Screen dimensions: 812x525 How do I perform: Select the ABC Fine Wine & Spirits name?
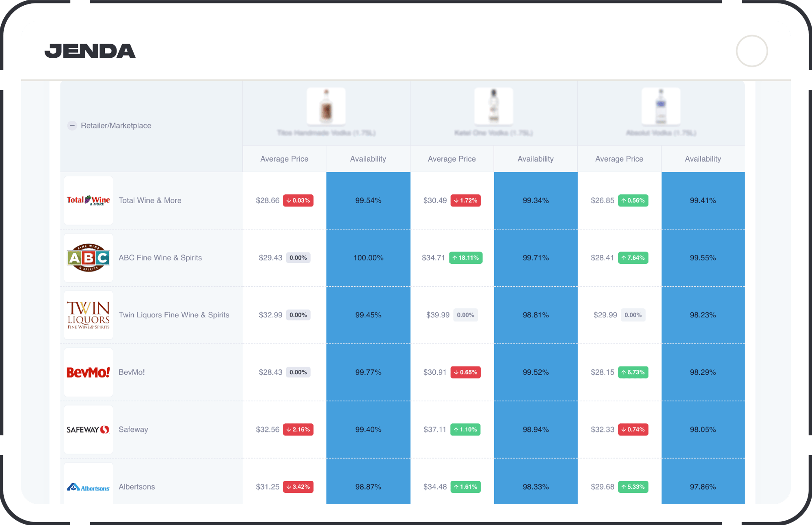pos(160,258)
